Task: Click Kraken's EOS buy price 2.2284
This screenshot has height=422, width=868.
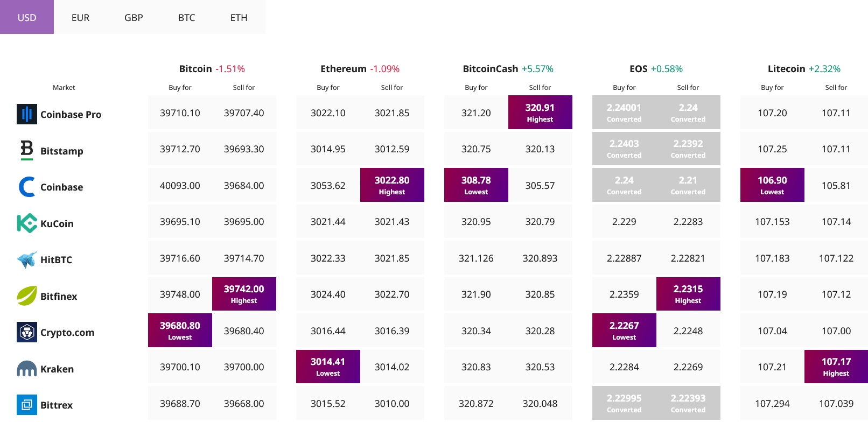Action: tap(624, 367)
